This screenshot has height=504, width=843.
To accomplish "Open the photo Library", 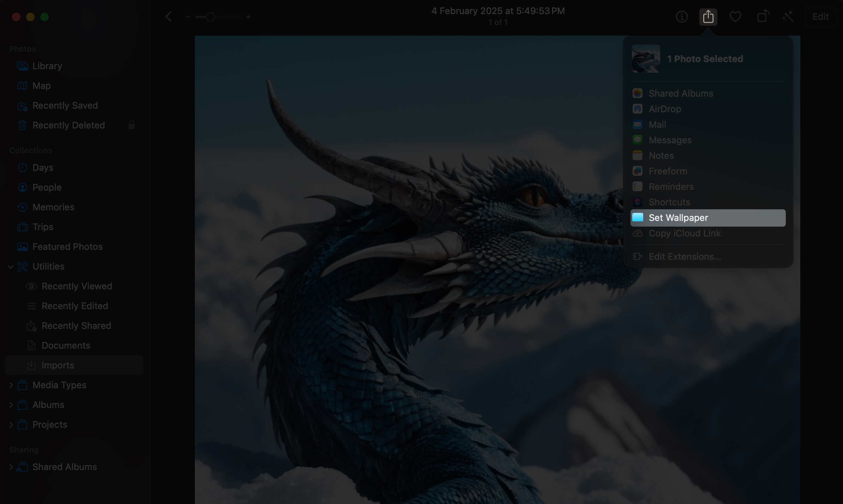I will pyautogui.click(x=47, y=66).
